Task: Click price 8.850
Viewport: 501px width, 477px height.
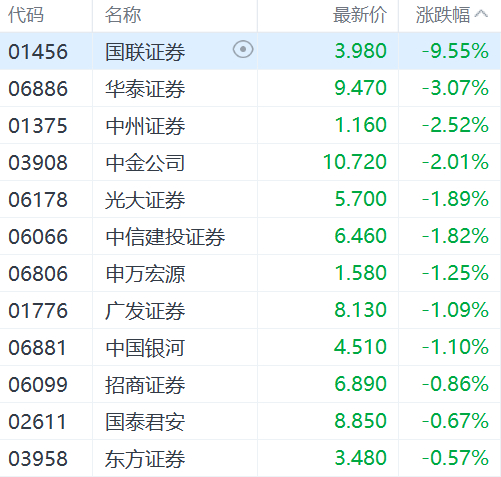Action: click(361, 421)
